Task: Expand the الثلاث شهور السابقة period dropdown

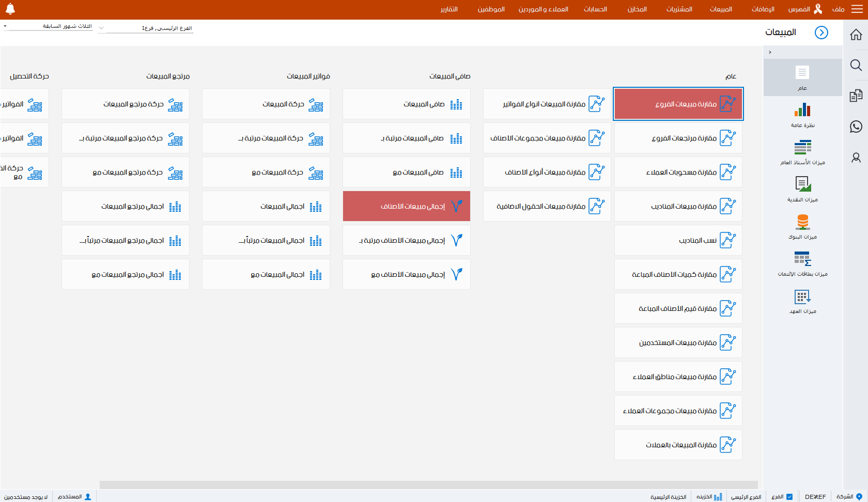Action: [5, 26]
